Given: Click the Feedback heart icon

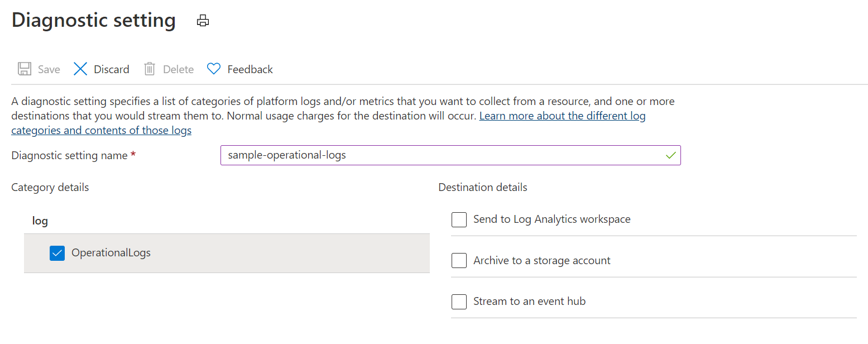Looking at the screenshot, I should click(x=214, y=69).
